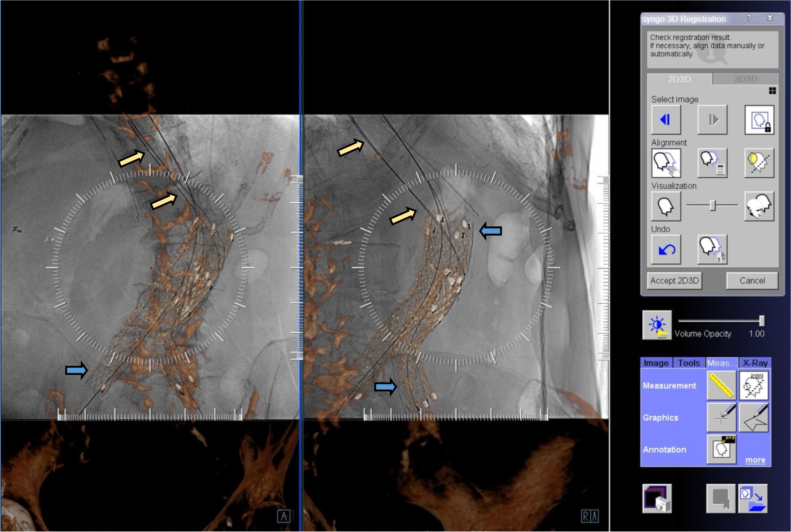Start automatic alignment calculator icon
The height and width of the screenshot is (532, 791).
point(712,163)
